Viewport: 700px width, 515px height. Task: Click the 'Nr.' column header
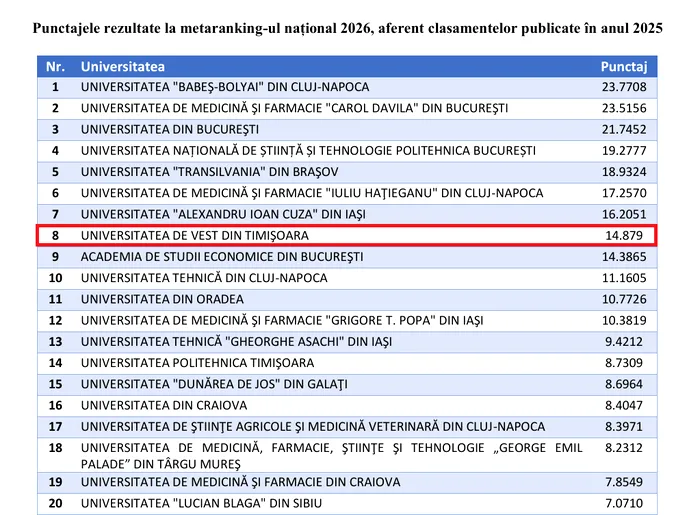pos(55,67)
